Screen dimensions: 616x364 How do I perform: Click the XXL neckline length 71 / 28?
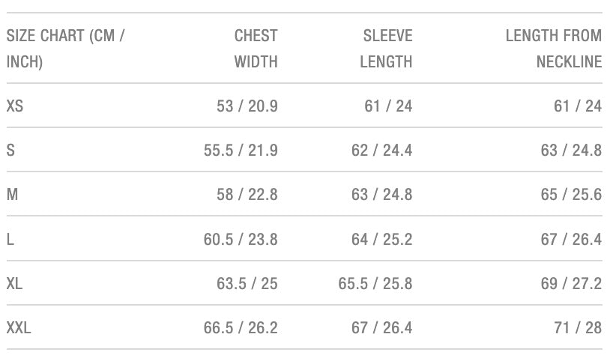point(578,328)
